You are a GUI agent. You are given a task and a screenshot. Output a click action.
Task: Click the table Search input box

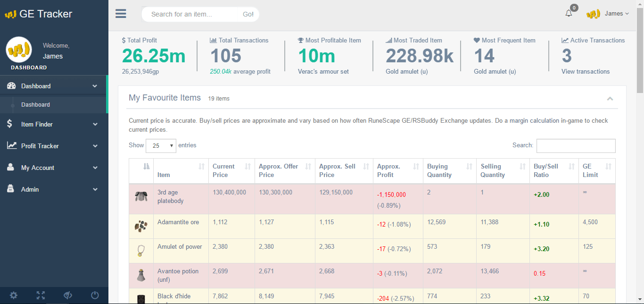tap(576, 146)
